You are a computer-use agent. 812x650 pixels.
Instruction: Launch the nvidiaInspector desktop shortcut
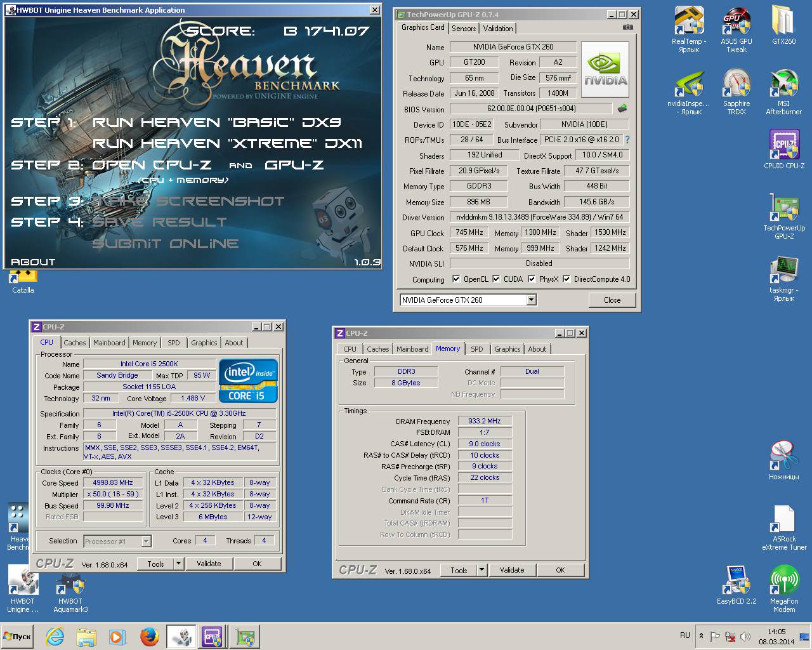(689, 92)
